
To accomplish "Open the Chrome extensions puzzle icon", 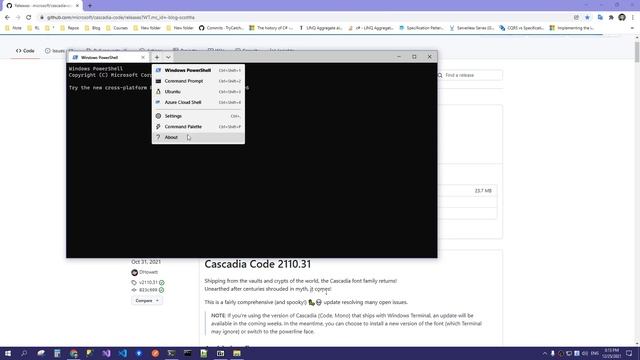I will [x=611, y=17].
